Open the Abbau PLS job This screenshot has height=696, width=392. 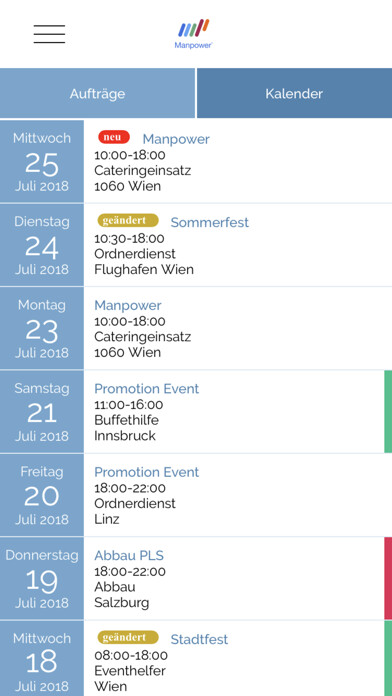129,555
